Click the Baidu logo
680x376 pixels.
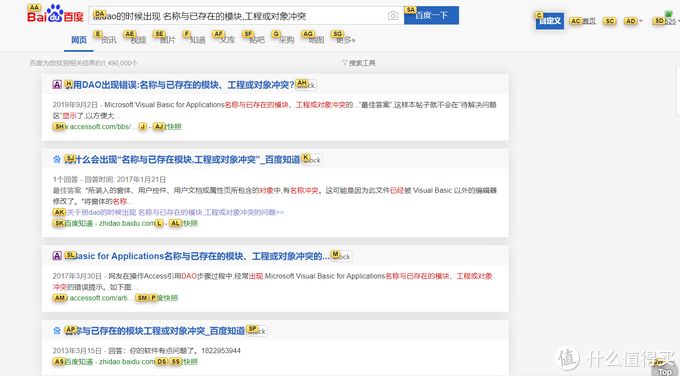click(x=55, y=13)
